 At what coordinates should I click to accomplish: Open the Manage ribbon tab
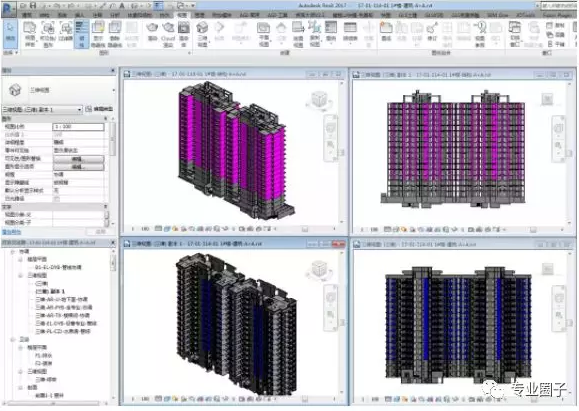pos(199,15)
